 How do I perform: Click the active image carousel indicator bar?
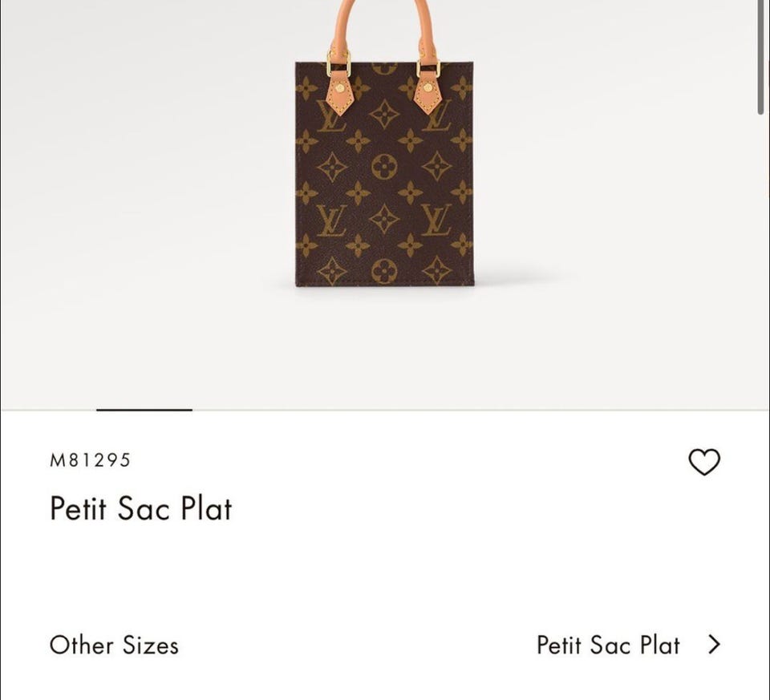pyautogui.click(x=144, y=410)
